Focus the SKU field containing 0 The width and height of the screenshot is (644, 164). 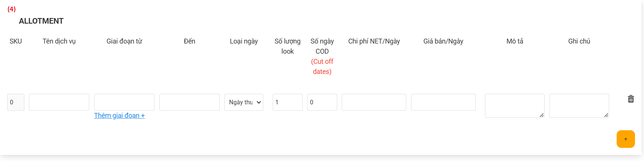16,102
